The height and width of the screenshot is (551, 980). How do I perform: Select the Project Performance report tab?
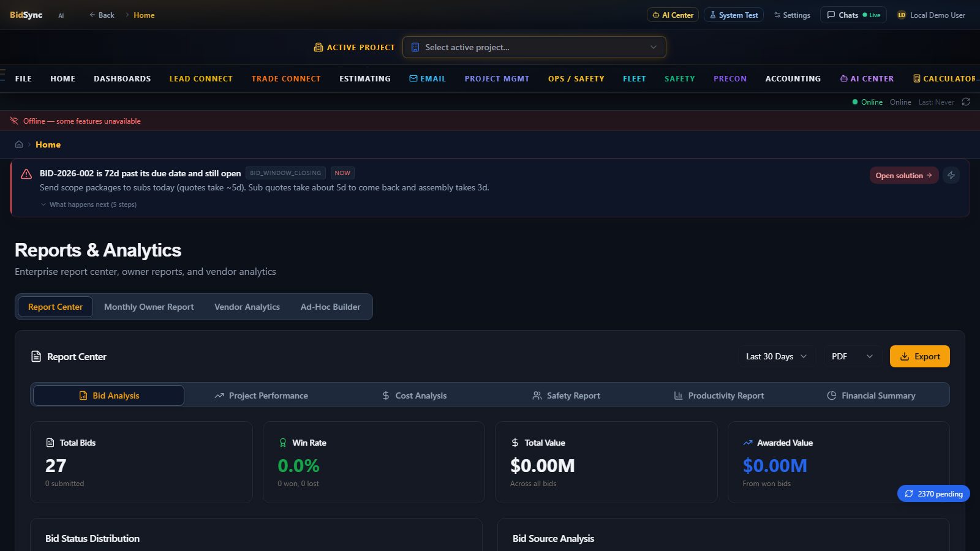point(261,395)
